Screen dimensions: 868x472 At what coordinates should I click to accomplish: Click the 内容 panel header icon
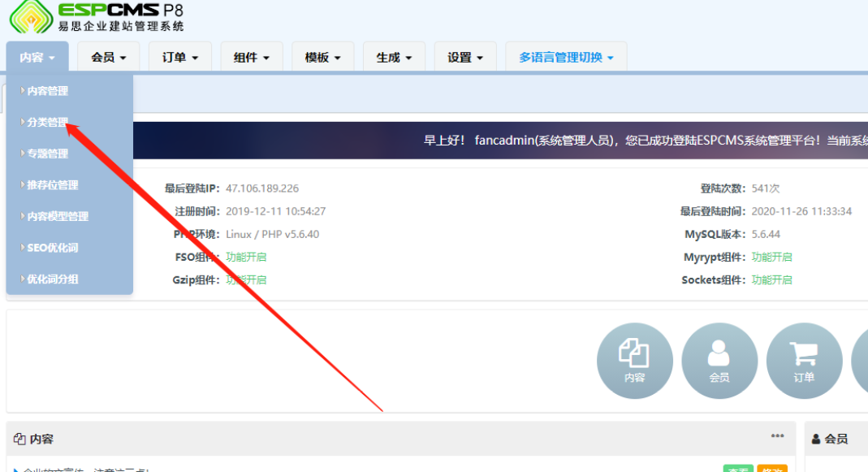[x=20, y=439]
